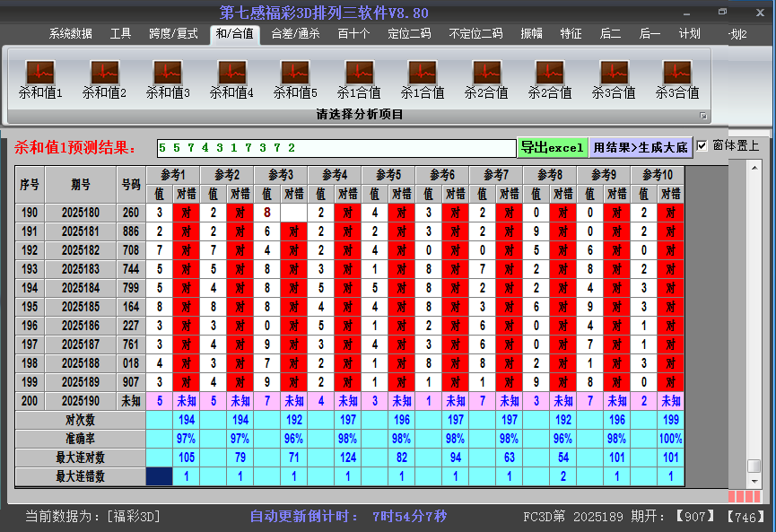Click the 当前数据为:[福彩3D] status text
776x532 pixels.
pyautogui.click(x=93, y=517)
